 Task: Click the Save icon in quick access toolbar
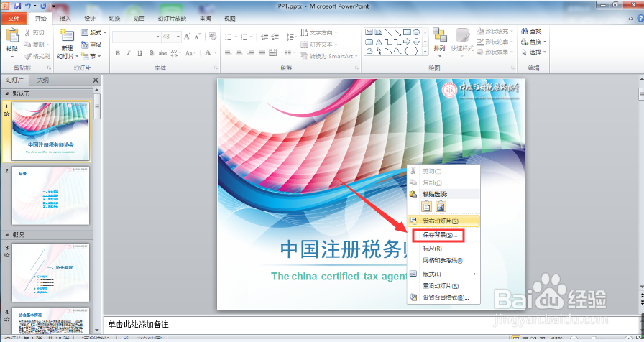pos(18,6)
